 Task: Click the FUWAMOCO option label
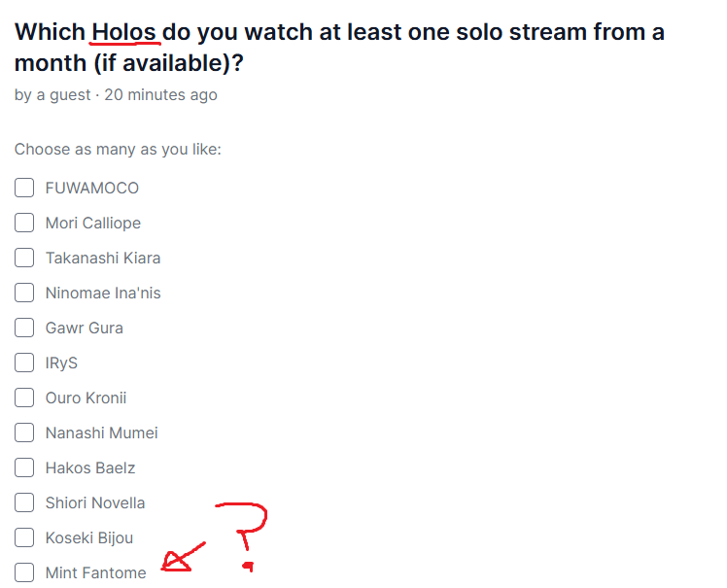coord(91,188)
